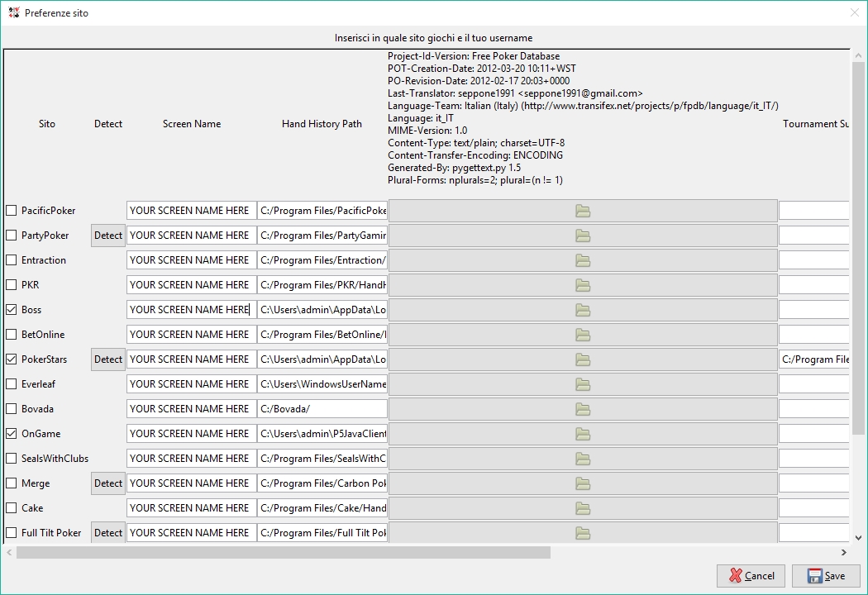Enable the Full Tilt Poker checkbox
This screenshot has height=595, width=868.
[x=11, y=532]
